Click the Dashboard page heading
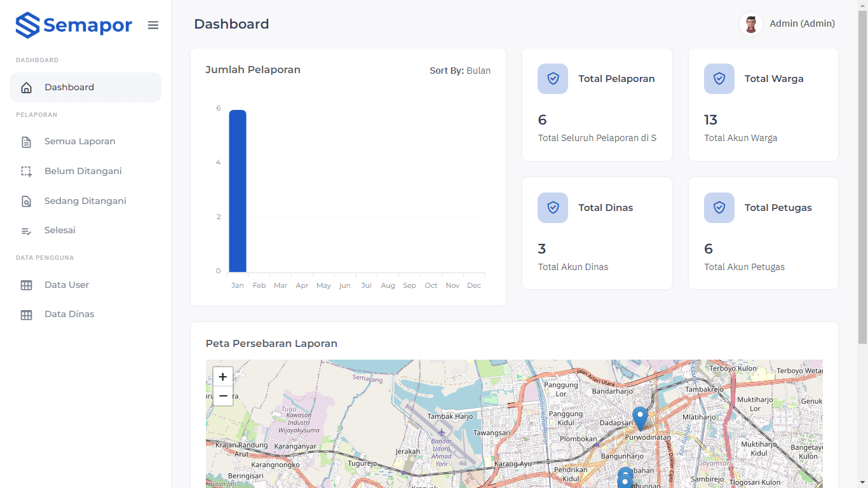 [231, 24]
